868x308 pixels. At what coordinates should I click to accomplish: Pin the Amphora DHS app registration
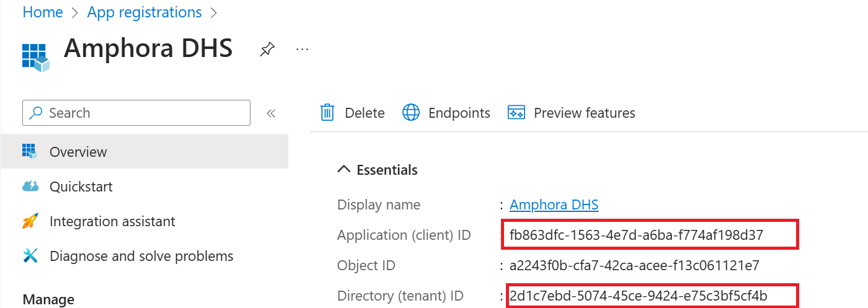[267, 50]
